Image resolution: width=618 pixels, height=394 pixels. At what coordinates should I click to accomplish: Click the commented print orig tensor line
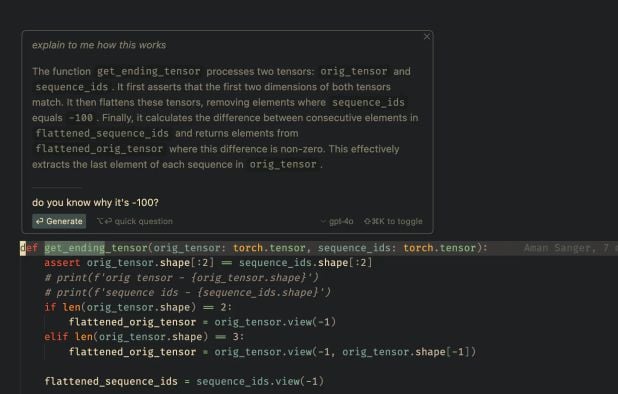pos(181,278)
